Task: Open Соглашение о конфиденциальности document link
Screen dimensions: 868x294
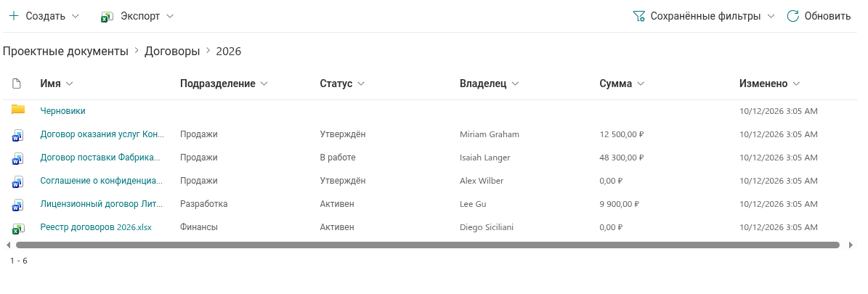Action: 102,181
